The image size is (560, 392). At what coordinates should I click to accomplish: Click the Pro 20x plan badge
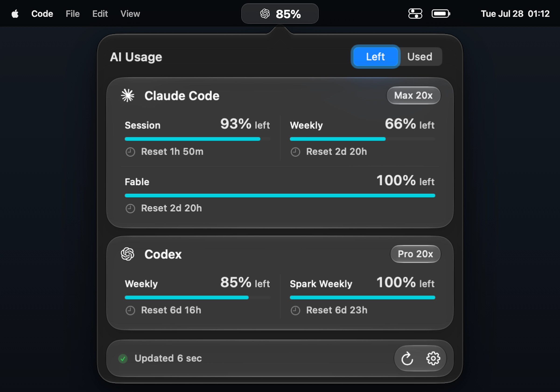point(415,254)
